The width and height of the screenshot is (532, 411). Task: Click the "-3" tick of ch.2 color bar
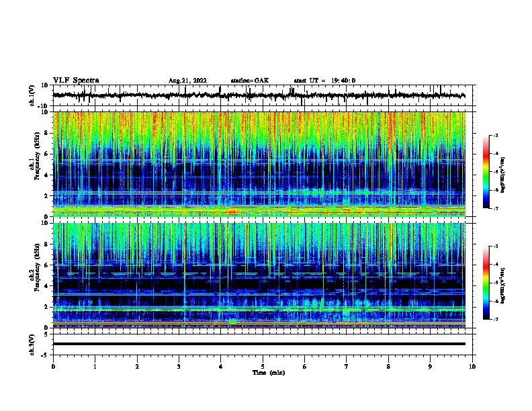[x=496, y=246]
